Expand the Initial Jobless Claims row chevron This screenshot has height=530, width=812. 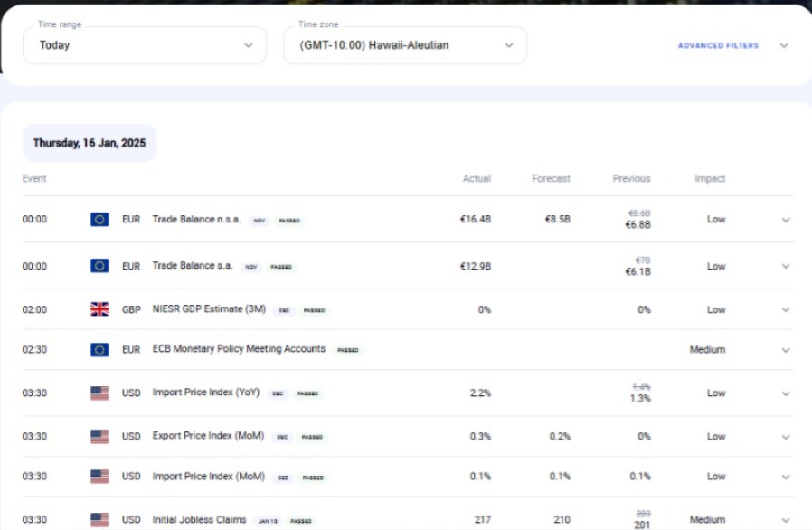785,520
